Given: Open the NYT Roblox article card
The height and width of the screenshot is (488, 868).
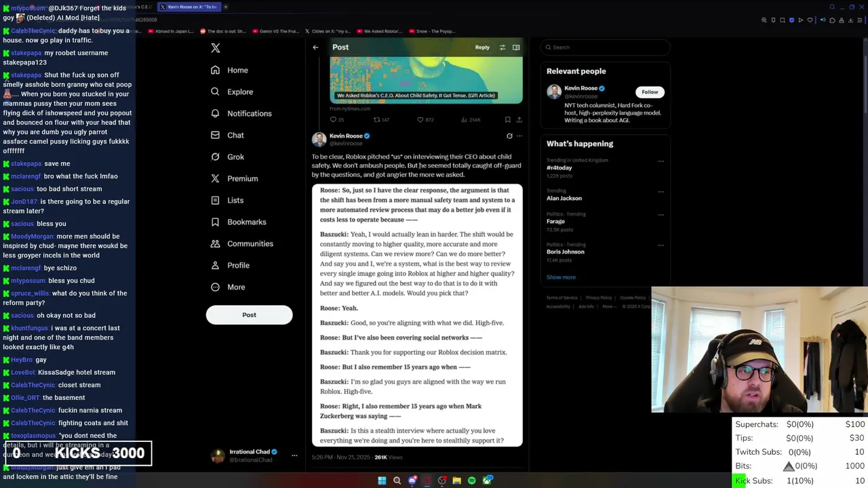Looking at the screenshot, I should pyautogui.click(x=426, y=81).
